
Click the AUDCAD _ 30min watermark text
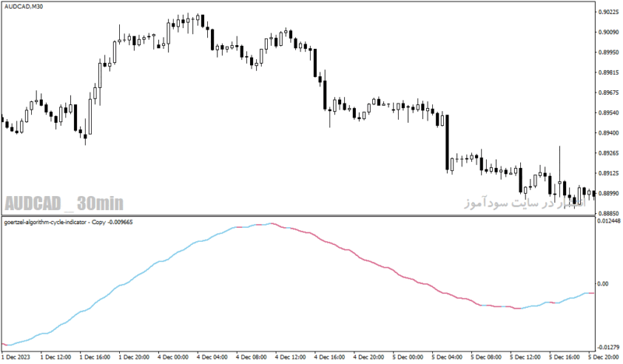(x=64, y=203)
